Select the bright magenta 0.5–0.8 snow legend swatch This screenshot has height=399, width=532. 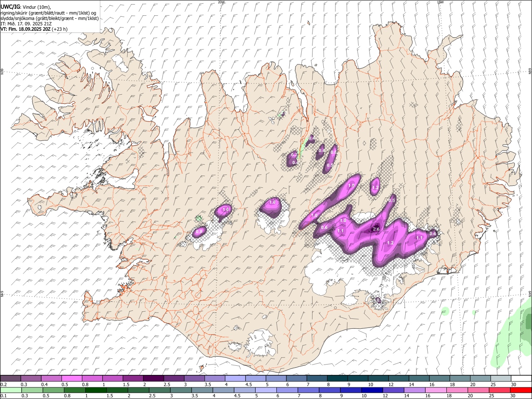[71, 379]
